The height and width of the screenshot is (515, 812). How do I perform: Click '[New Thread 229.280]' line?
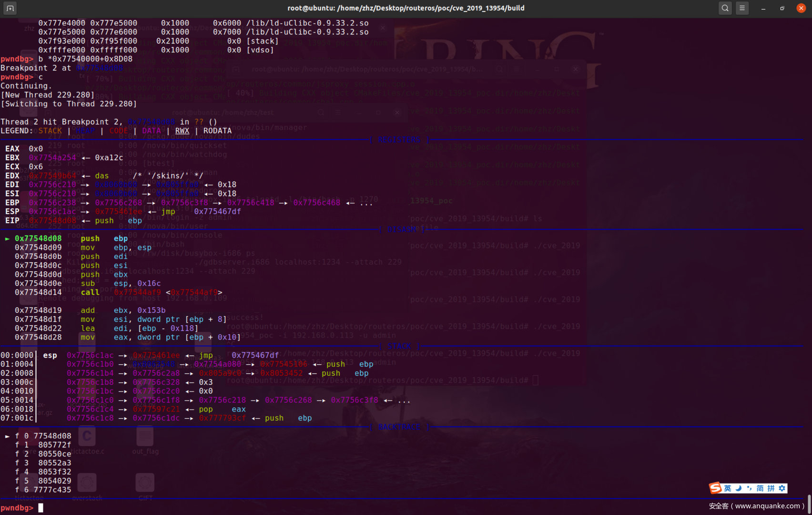(48, 95)
